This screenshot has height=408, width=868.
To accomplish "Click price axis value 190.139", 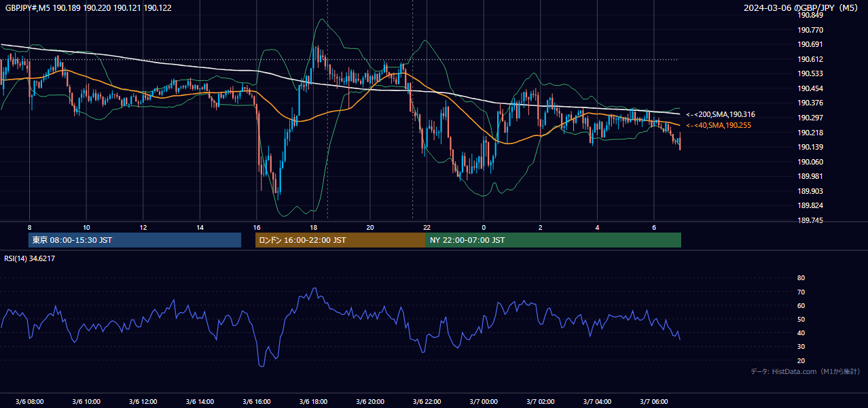I will click(x=810, y=147).
